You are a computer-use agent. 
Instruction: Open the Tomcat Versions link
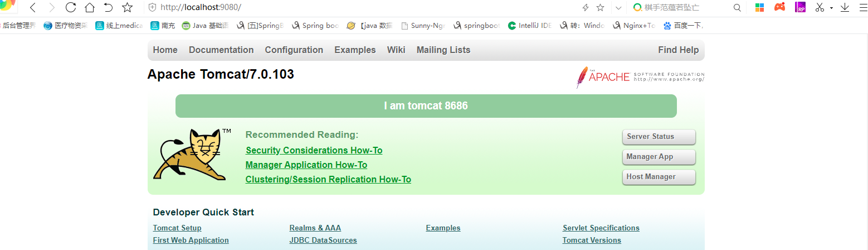coord(592,240)
